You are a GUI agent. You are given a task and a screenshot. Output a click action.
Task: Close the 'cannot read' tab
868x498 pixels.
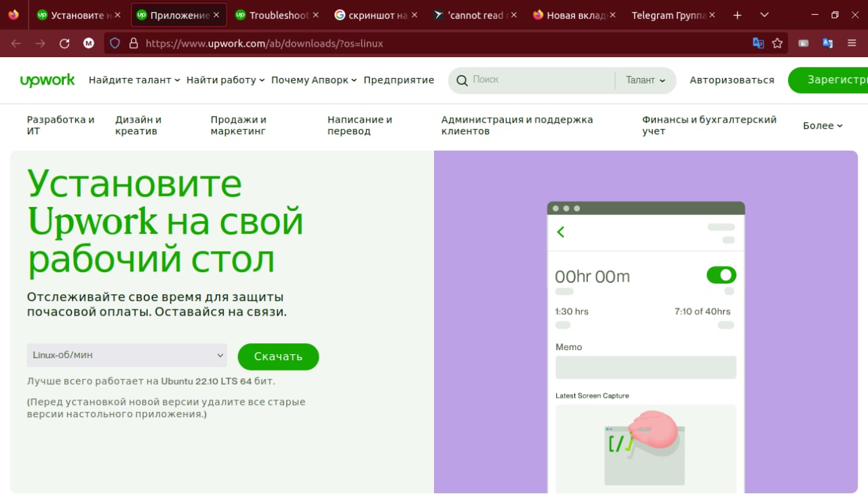click(x=513, y=15)
